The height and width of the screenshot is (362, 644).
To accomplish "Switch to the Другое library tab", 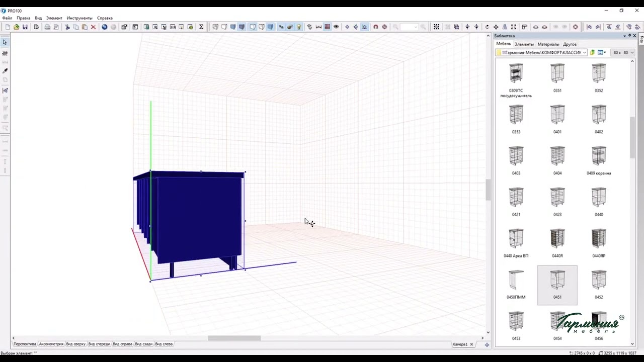I will [x=570, y=44].
